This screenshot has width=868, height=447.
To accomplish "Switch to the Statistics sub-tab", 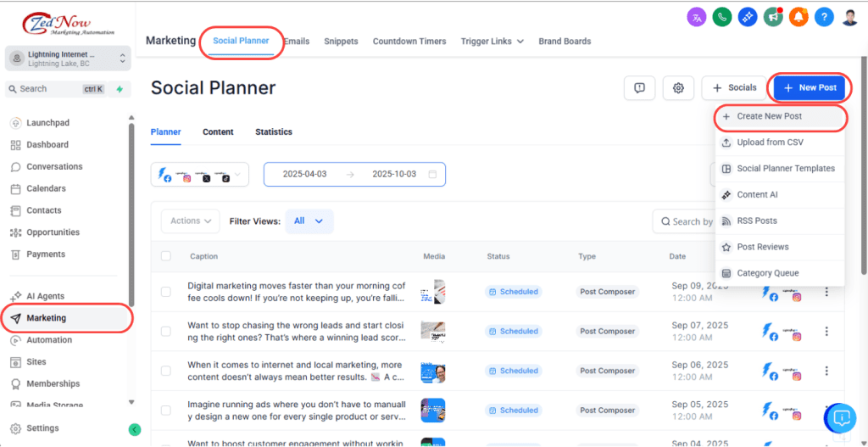I will 274,131.
